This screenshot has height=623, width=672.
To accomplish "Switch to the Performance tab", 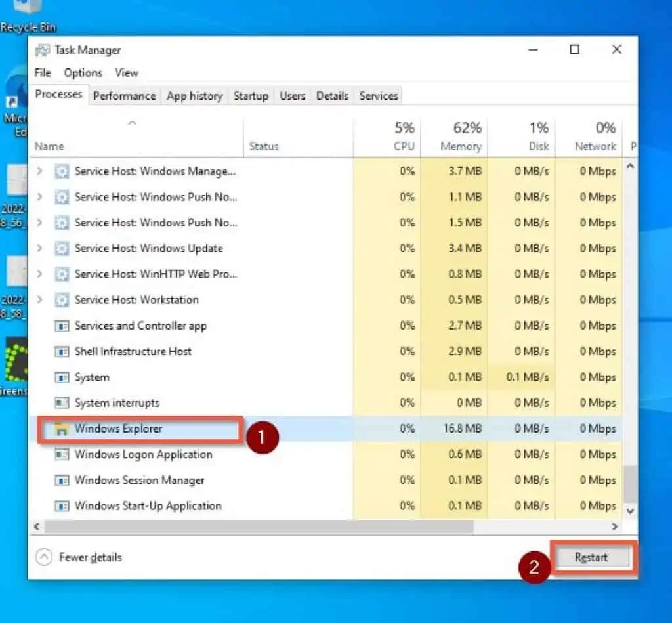I will tap(124, 96).
